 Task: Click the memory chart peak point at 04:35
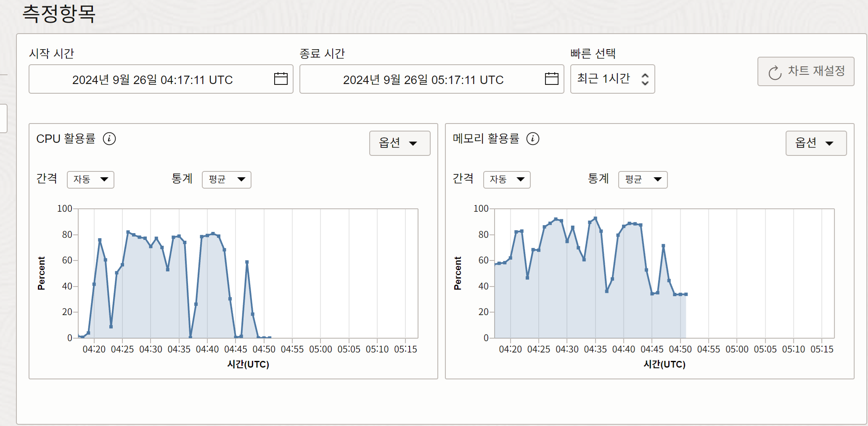pos(595,218)
